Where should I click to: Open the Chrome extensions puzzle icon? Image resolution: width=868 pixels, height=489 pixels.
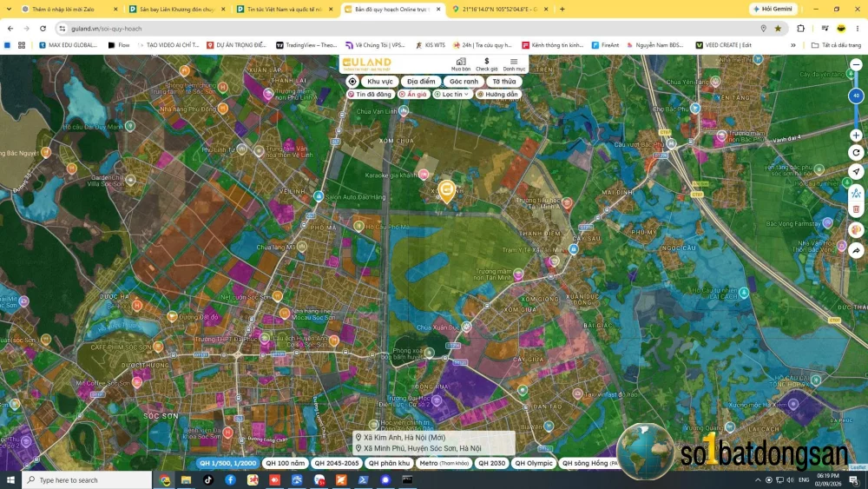click(x=800, y=29)
